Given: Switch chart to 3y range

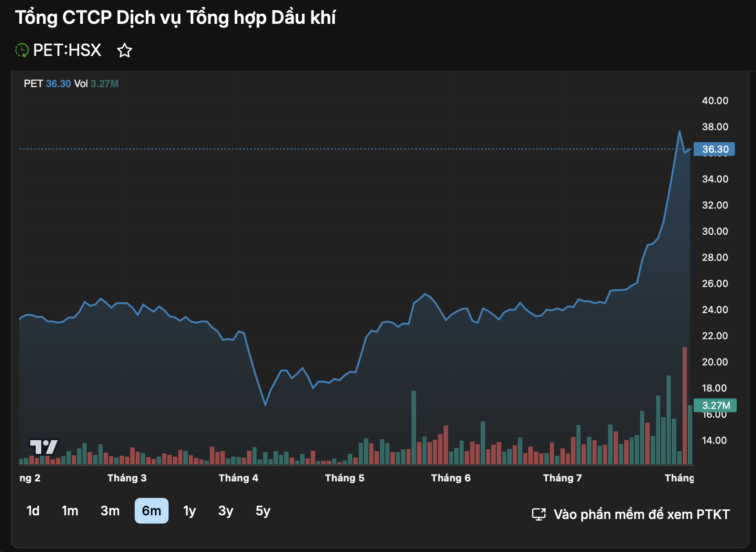Looking at the screenshot, I should tap(225, 511).
